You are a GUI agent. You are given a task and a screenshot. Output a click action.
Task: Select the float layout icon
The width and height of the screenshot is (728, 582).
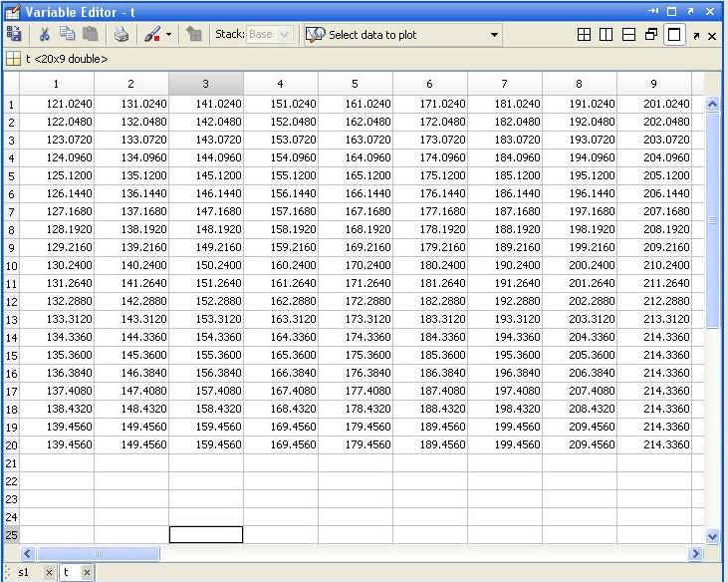point(651,35)
